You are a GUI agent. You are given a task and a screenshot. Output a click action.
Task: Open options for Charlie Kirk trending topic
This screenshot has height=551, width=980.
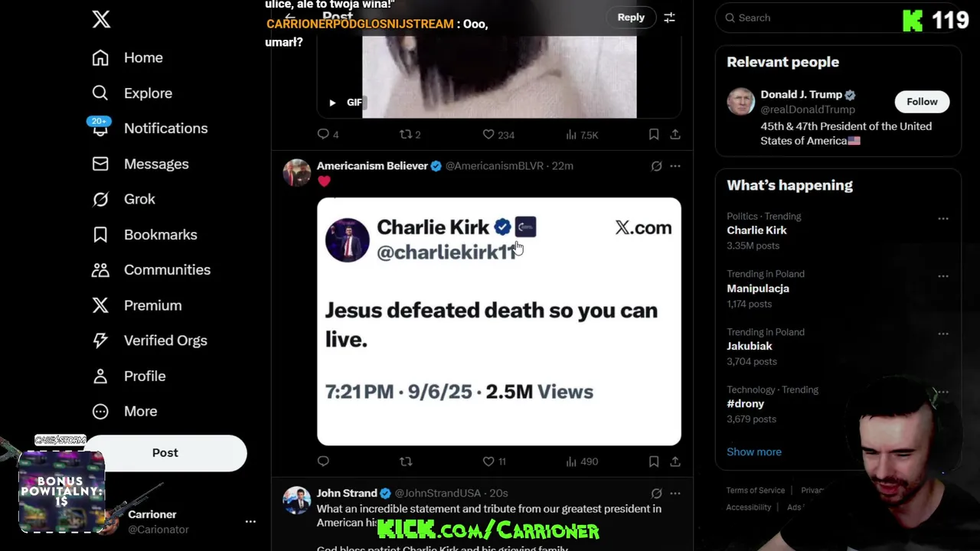(943, 218)
